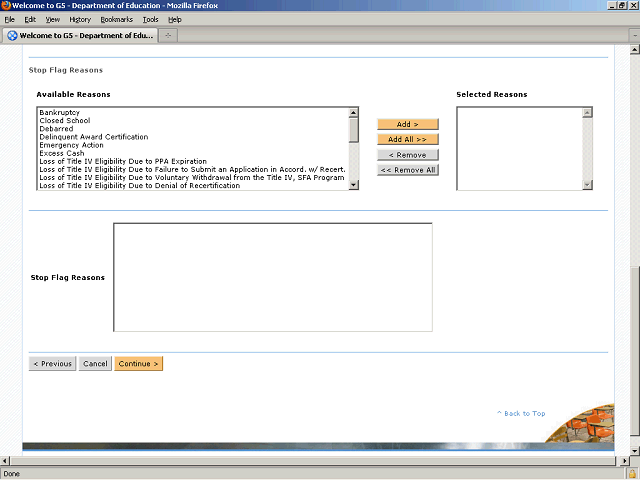Restore down the Firefox window

click(x=622, y=5)
